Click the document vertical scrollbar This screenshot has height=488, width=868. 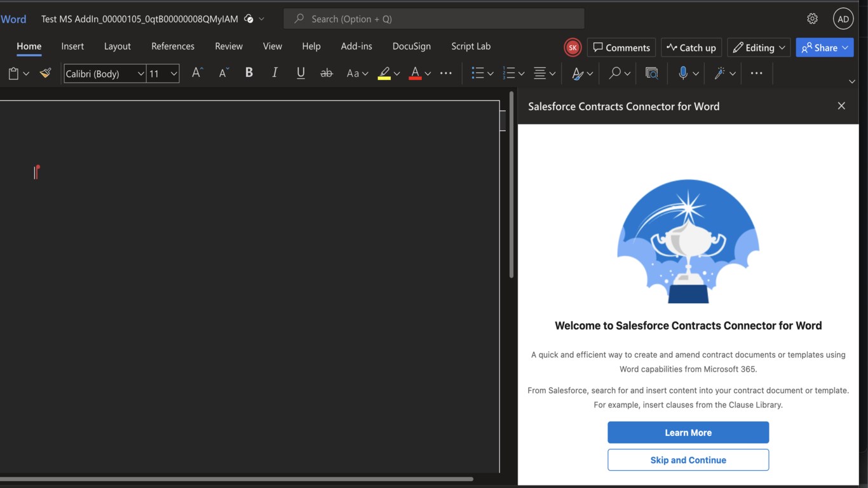[x=512, y=186]
